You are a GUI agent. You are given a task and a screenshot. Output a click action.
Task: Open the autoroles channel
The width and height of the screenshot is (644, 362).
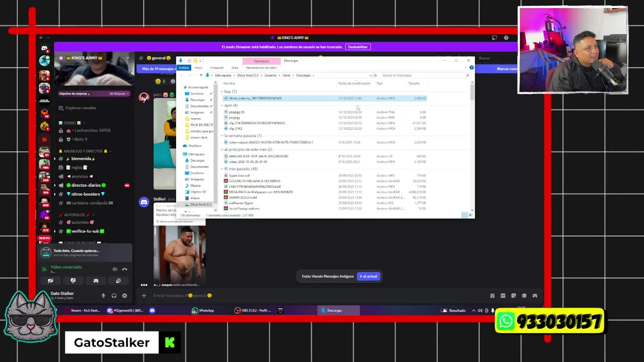(x=79, y=222)
